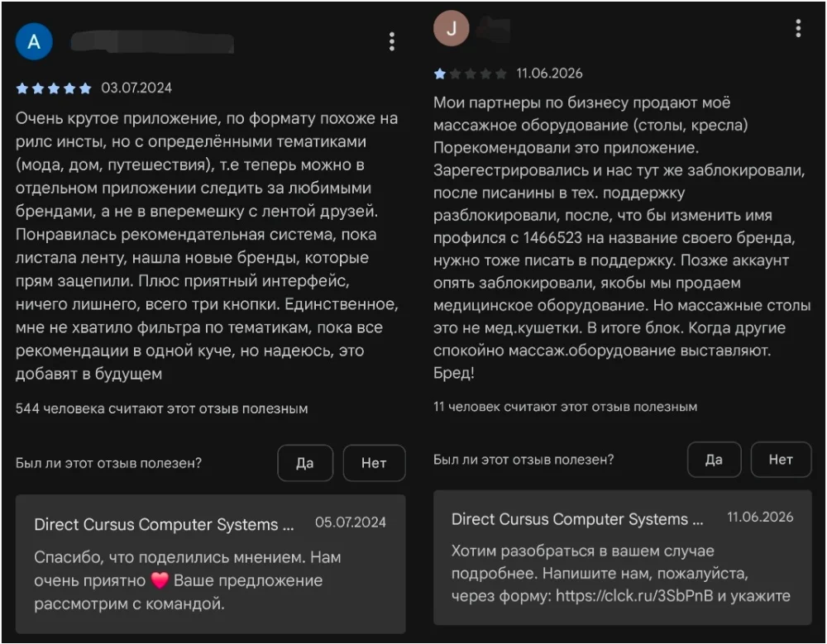
Task: Click the blurred reviewer name next to A
Action: click(152, 42)
